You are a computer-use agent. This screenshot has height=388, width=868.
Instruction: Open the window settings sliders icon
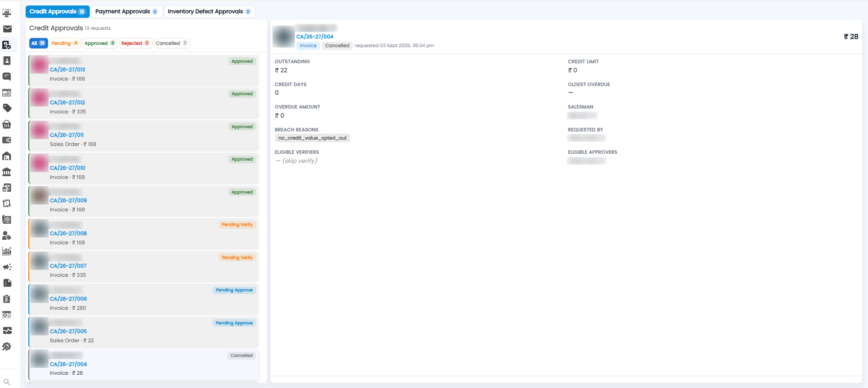pyautogui.click(x=7, y=315)
